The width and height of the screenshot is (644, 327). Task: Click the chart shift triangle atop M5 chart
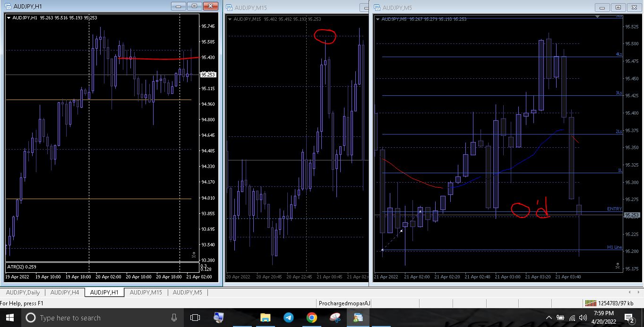click(598, 17)
